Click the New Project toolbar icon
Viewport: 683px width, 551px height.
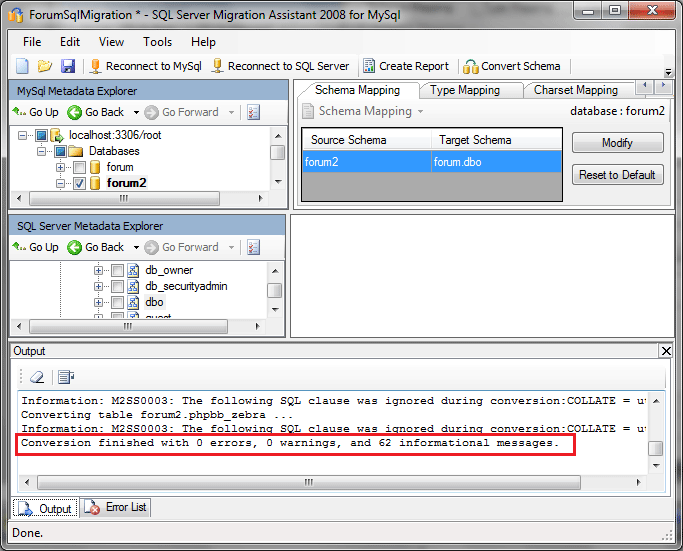pyautogui.click(x=22, y=66)
